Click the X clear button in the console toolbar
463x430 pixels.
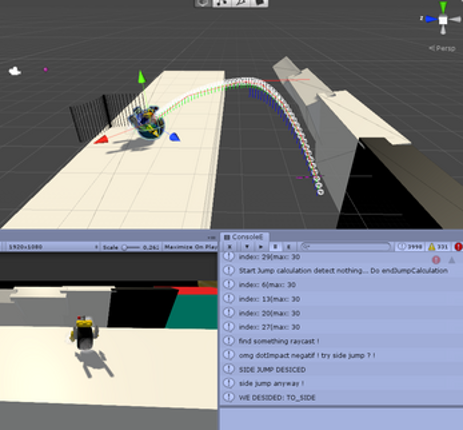229,247
